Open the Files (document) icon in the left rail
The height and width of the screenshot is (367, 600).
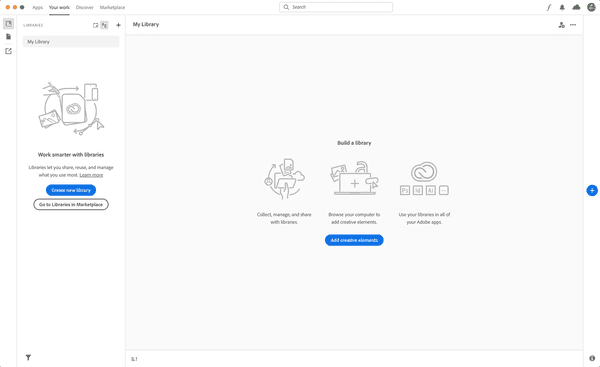pyautogui.click(x=8, y=37)
